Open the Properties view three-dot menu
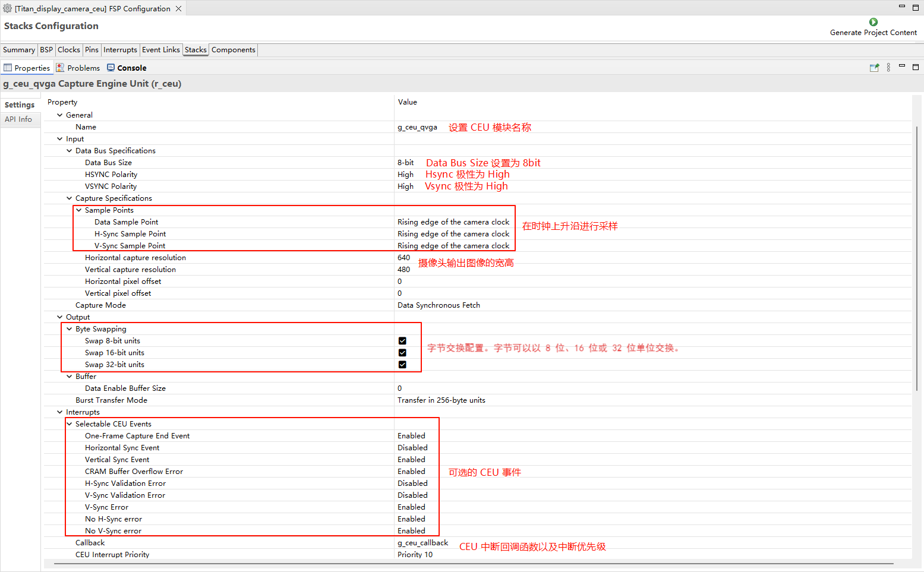This screenshot has width=924, height=572. coord(888,68)
